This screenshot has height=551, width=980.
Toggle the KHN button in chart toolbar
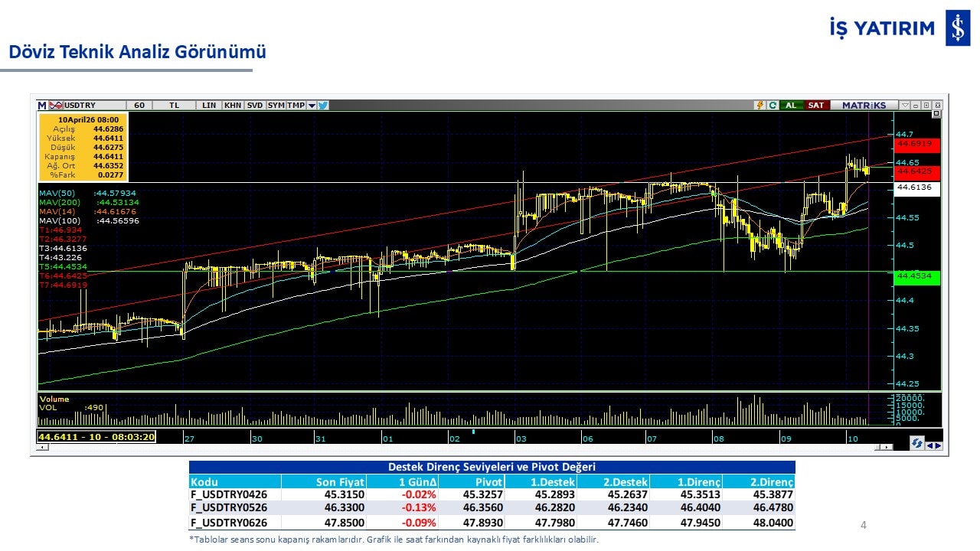tap(232, 106)
